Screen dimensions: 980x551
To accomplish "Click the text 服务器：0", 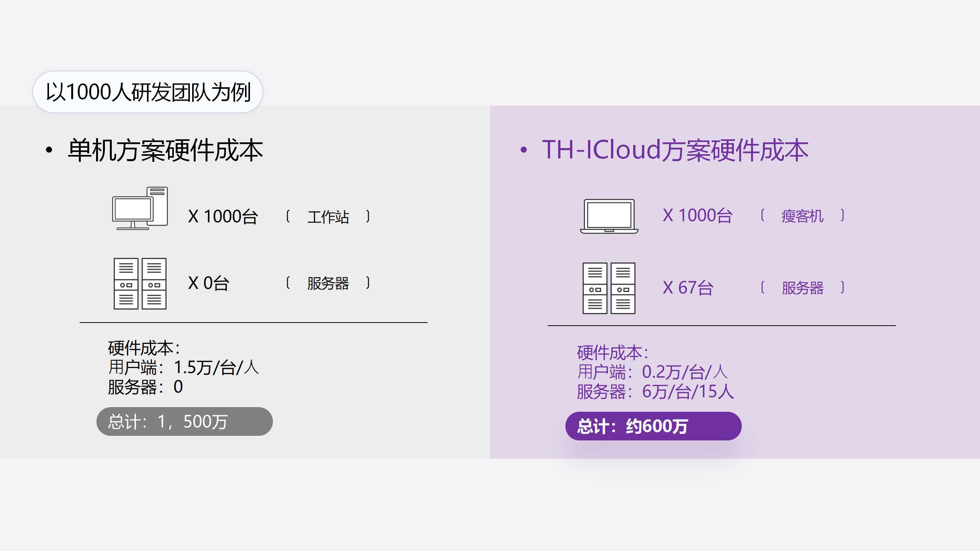I will pos(145,387).
